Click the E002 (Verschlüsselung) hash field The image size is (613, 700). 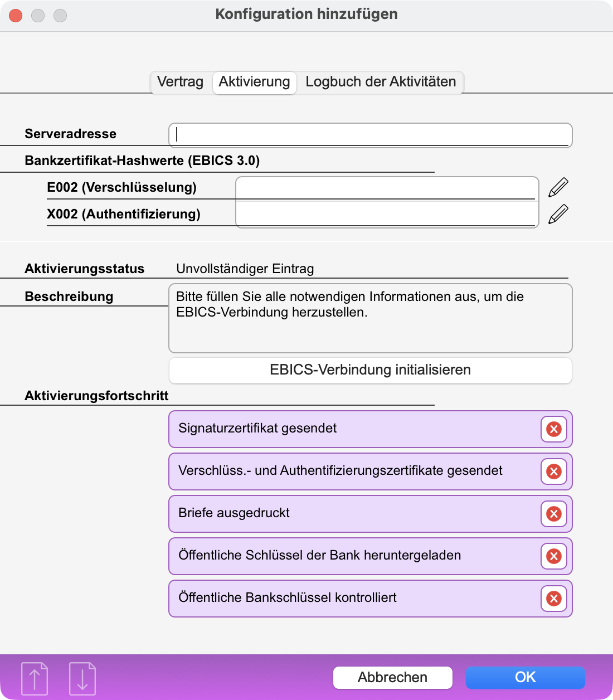tap(386, 188)
